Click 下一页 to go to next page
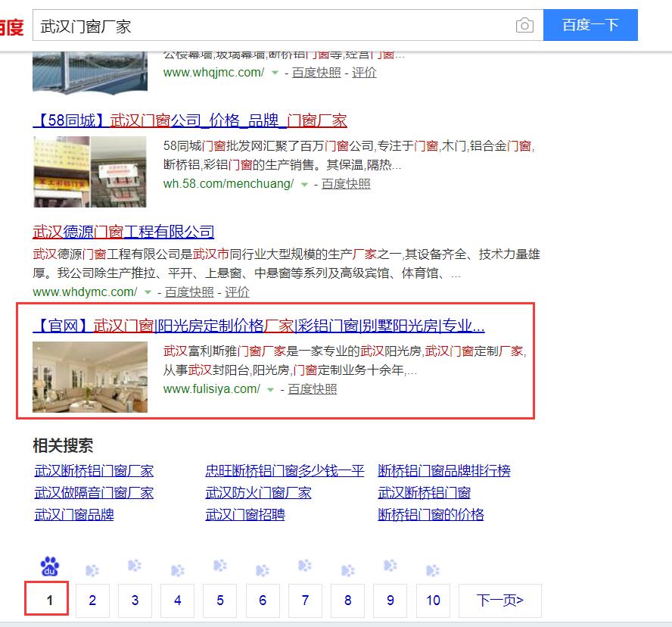The height and width of the screenshot is (627, 672). click(499, 600)
